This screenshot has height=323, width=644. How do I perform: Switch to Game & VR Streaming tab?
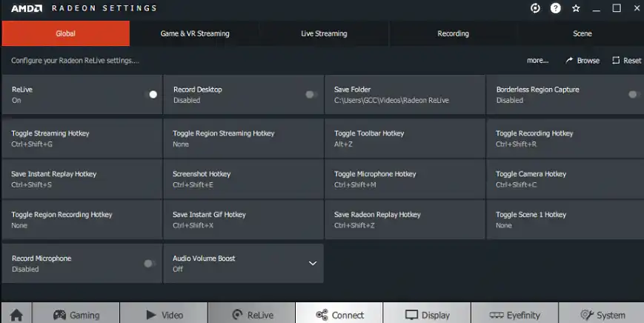tap(195, 33)
